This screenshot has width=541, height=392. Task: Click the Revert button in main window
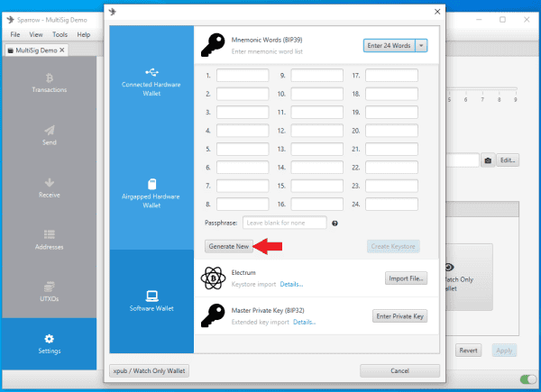point(468,351)
